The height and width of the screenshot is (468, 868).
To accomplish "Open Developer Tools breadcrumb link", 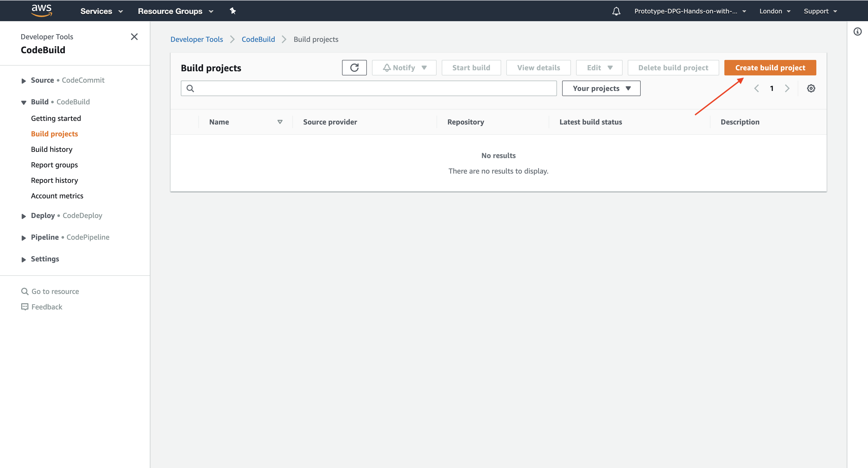I will (x=196, y=40).
